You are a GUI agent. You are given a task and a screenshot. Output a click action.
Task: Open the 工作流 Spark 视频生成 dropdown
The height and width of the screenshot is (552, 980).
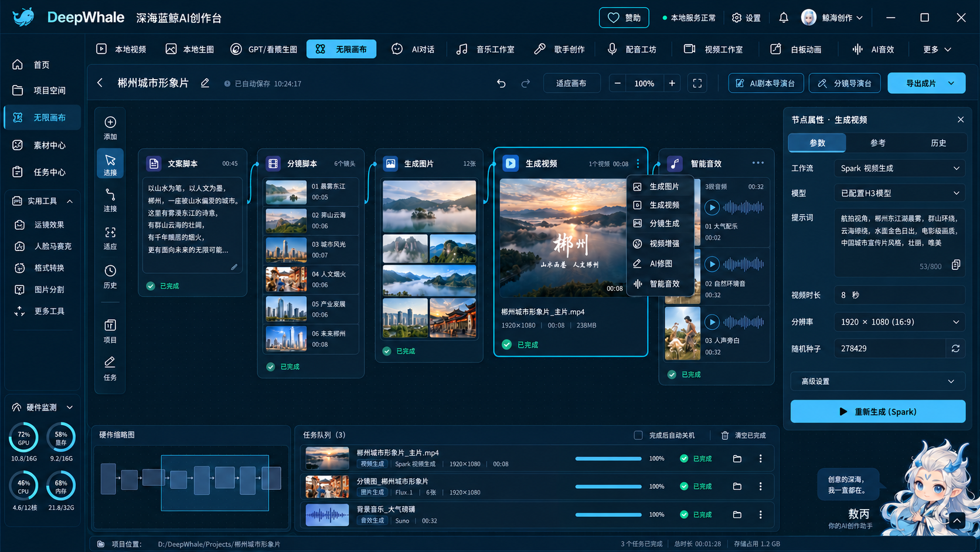[899, 168]
